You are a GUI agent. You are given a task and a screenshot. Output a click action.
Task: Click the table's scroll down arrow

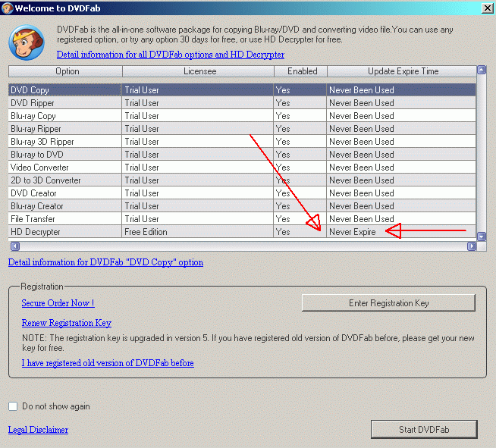click(x=482, y=237)
